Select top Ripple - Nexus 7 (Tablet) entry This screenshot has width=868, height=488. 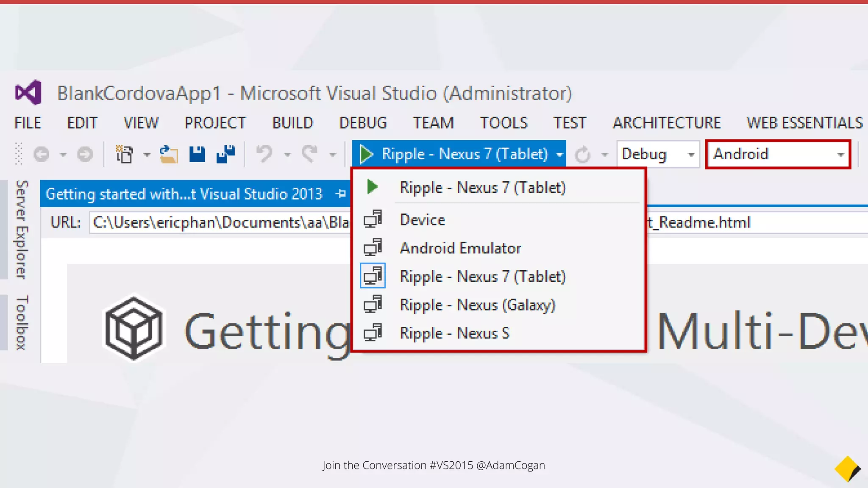click(x=498, y=187)
